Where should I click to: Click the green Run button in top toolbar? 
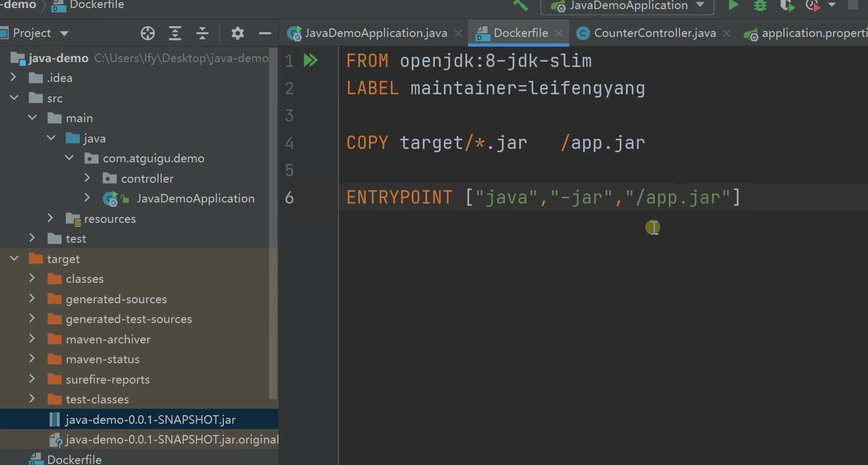[734, 5]
